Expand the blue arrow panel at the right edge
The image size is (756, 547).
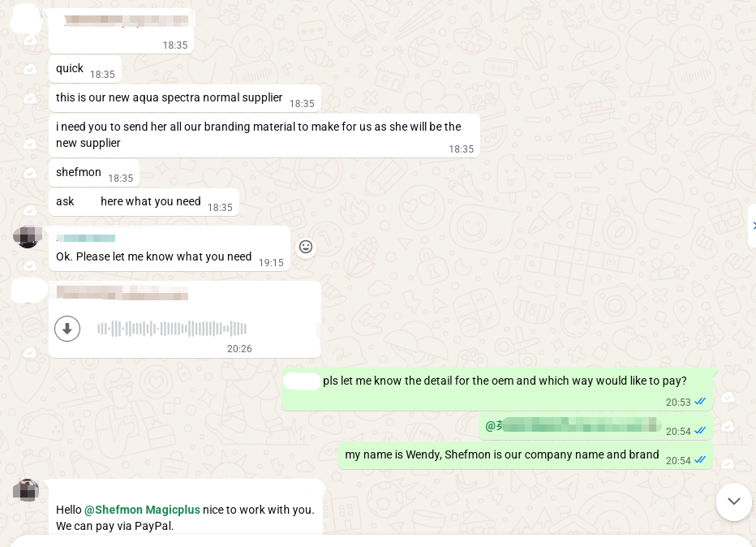click(753, 226)
